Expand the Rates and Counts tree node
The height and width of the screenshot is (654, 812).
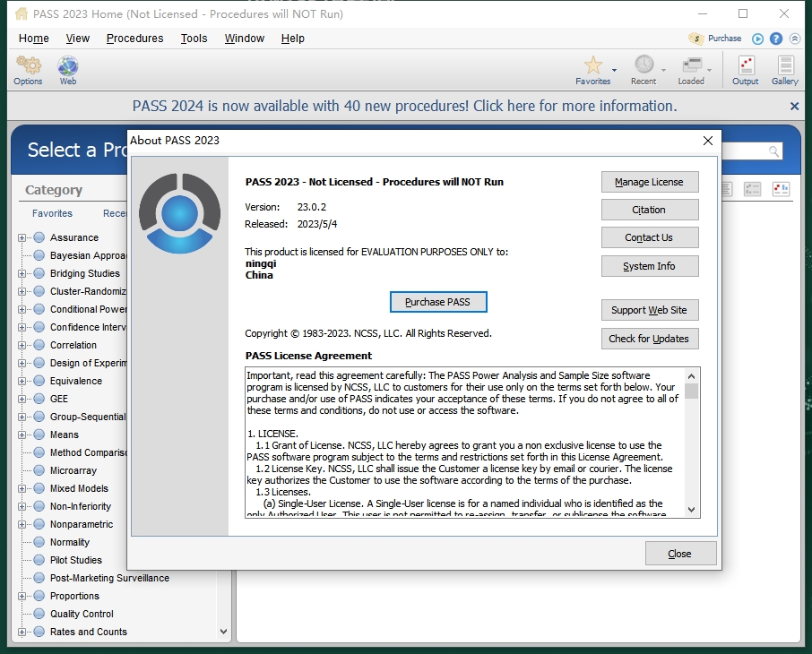coord(22,632)
